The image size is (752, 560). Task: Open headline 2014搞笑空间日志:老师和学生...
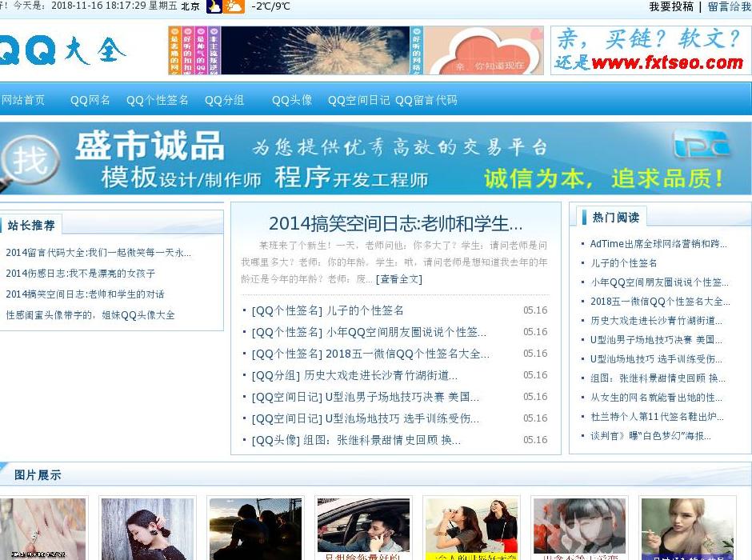pos(395,223)
